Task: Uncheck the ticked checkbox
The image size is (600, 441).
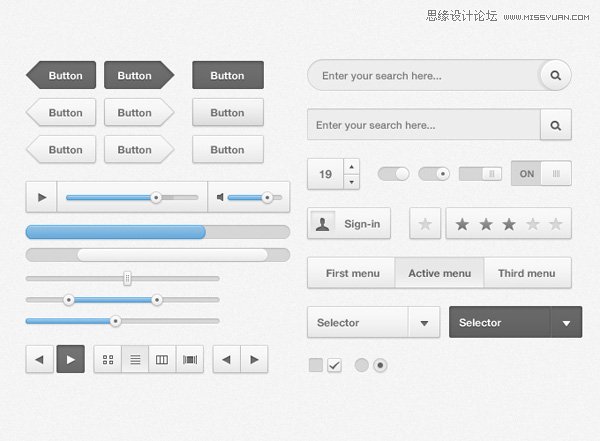Action: tap(334, 365)
